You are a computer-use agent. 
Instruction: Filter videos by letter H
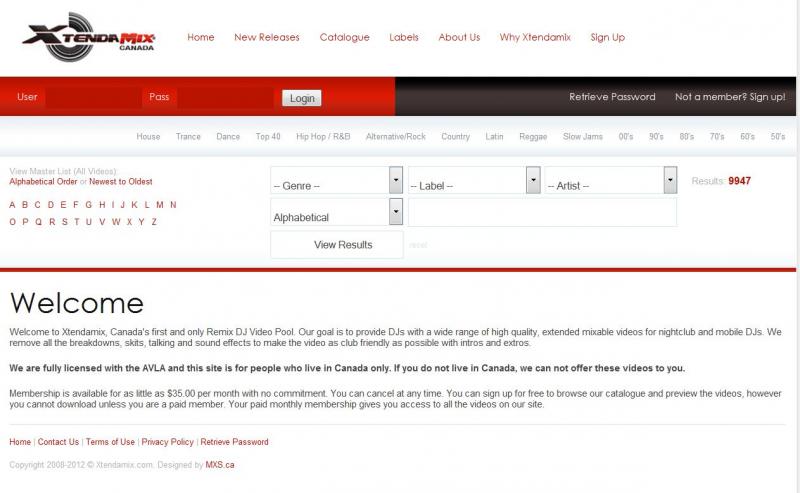pos(102,205)
